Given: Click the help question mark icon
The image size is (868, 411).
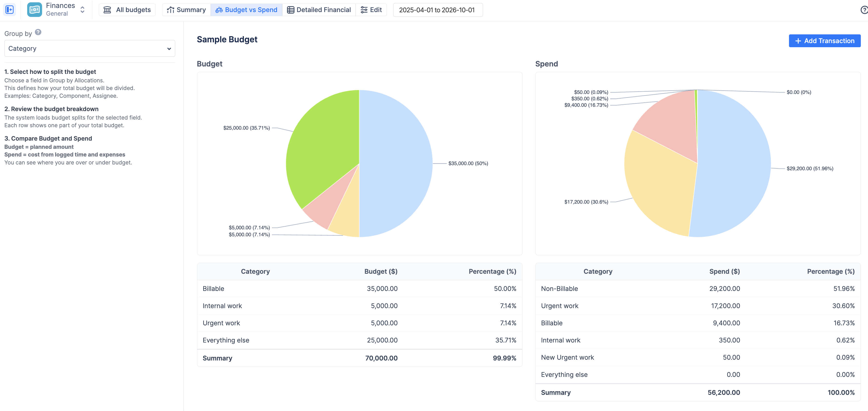Looking at the screenshot, I should tap(864, 10).
